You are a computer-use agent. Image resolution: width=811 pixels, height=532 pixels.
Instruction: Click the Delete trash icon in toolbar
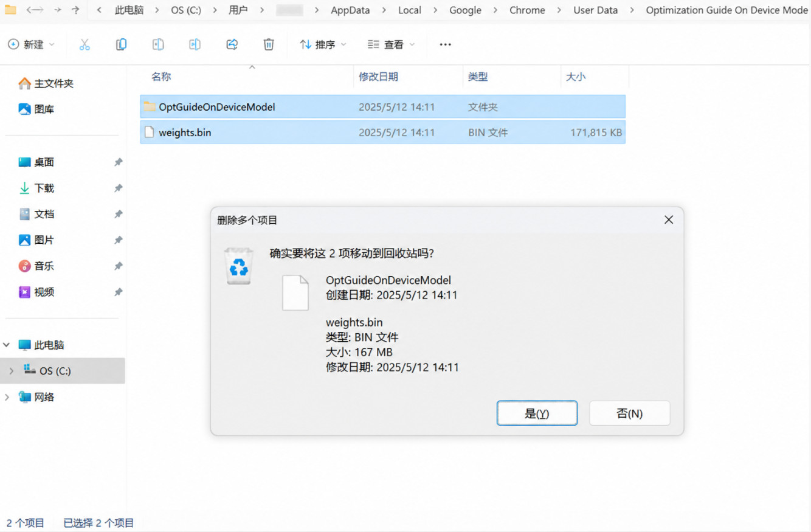[269, 44]
